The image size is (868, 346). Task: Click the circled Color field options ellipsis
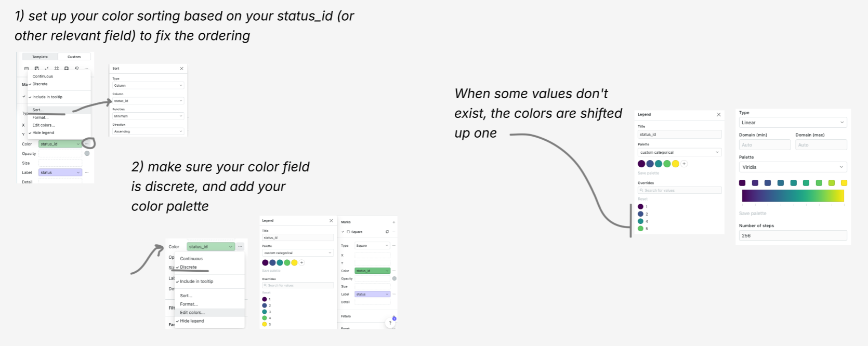point(87,144)
